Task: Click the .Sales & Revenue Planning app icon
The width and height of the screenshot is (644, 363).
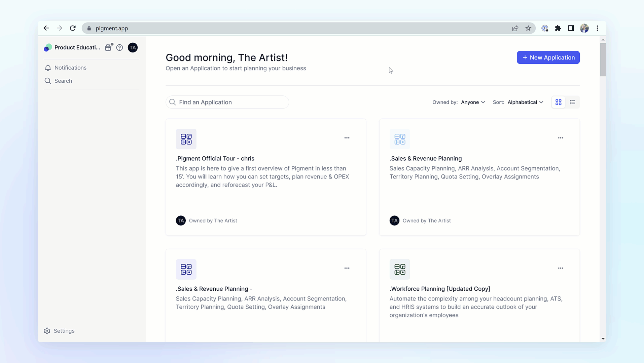Action: click(400, 139)
